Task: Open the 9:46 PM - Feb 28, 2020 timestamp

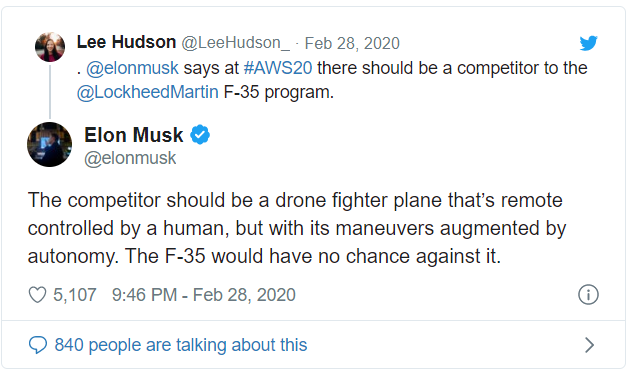Action: (x=204, y=295)
